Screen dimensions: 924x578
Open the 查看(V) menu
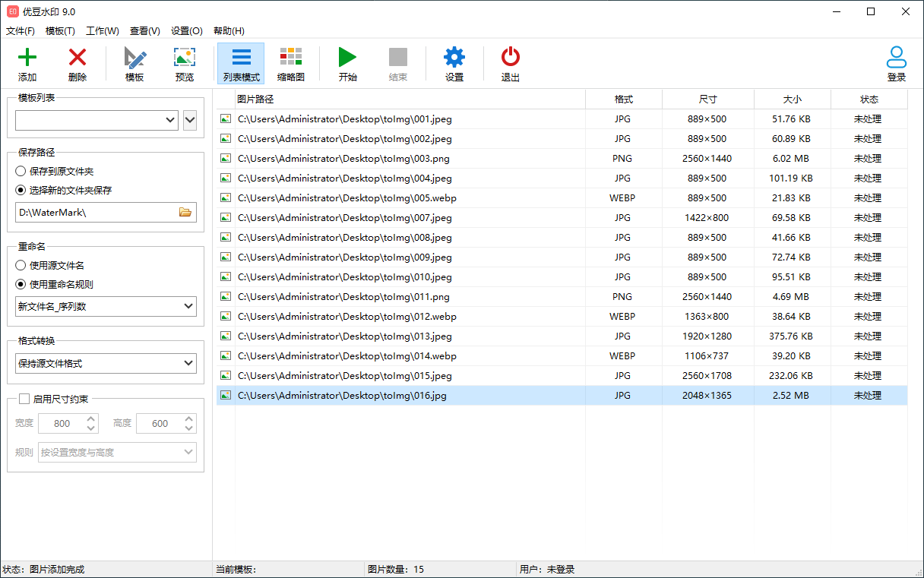(x=145, y=31)
